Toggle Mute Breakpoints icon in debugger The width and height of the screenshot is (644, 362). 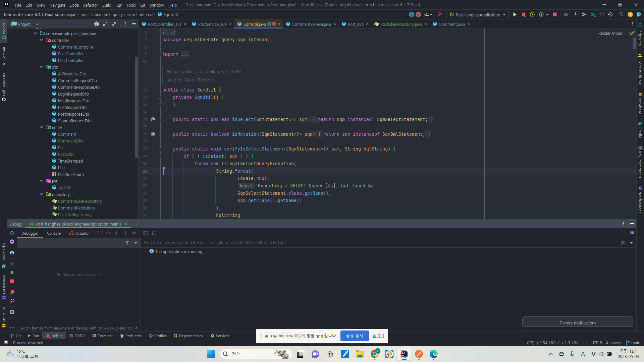pos(12,301)
